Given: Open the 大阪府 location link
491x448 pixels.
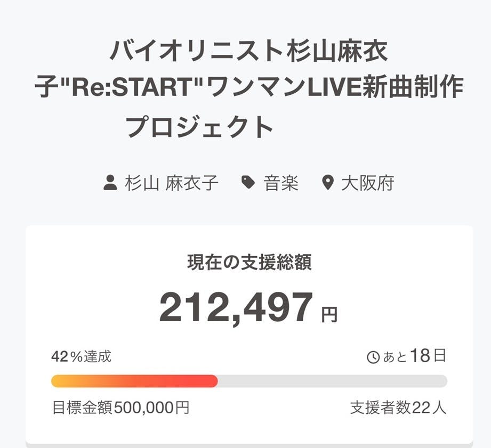Looking at the screenshot, I should point(367,183).
